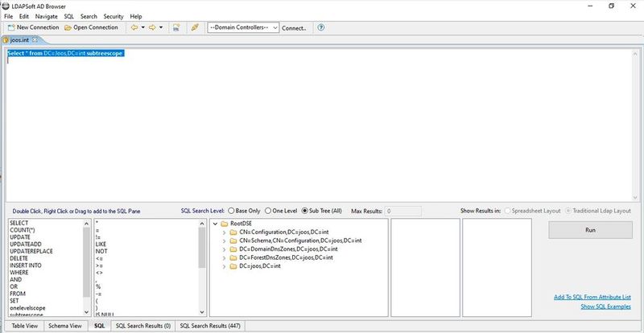The height and width of the screenshot is (333, 644).
Task: Click the COUNT(*) keyword in the list
Action: 23,230
